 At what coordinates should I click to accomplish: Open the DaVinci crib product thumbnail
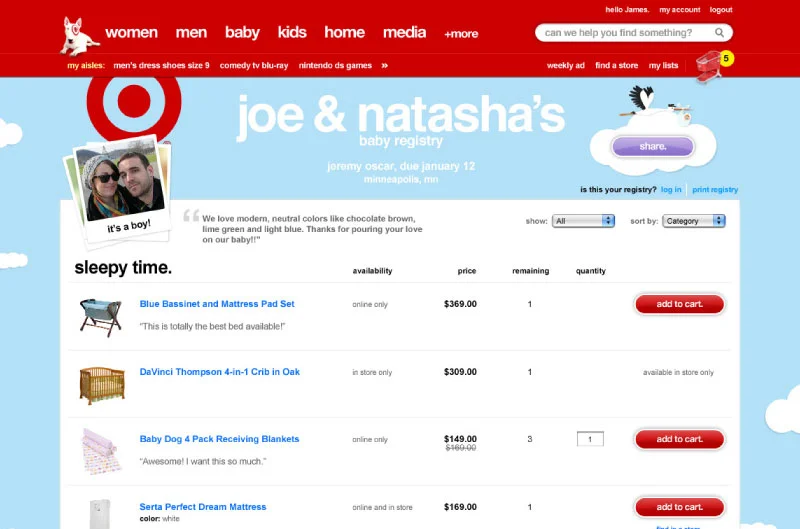[102, 385]
